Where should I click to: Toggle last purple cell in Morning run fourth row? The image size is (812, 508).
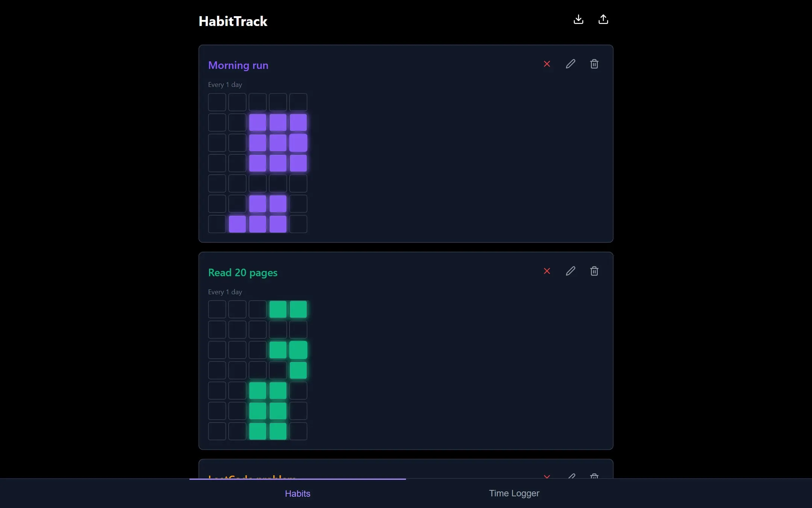298,163
